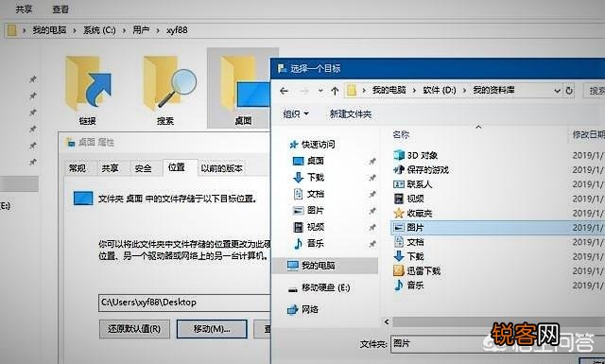
Task: Click the back arrow in target dialog
Action: [x=284, y=91]
